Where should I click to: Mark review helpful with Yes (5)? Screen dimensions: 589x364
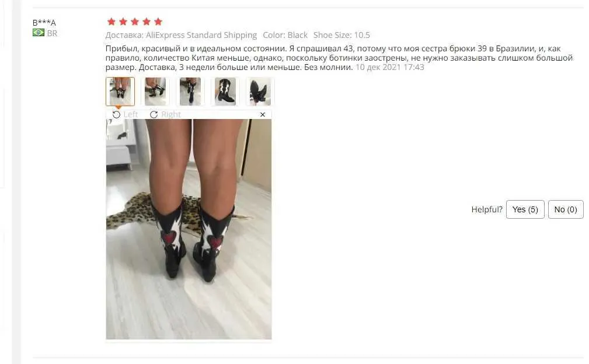(x=525, y=209)
